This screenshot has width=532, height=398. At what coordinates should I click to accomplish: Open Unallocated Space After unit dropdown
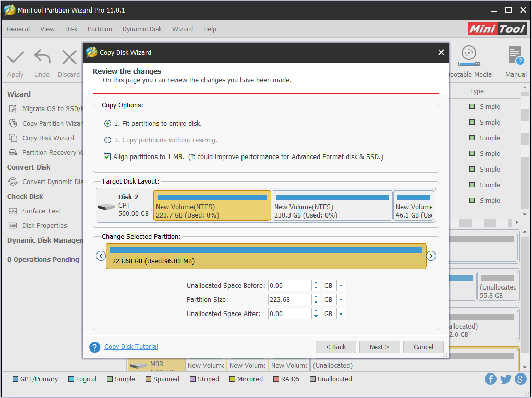(x=341, y=314)
